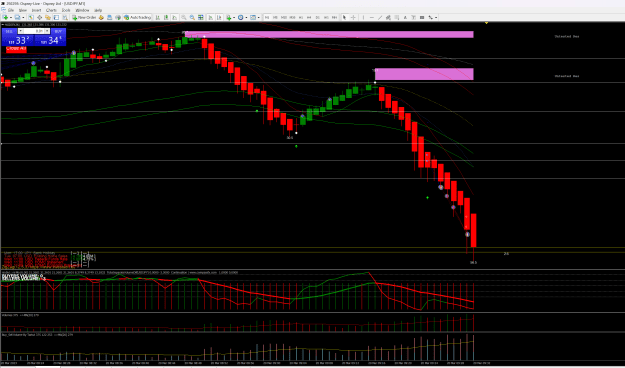Click the buy price 34 tile
The height and width of the screenshot is (368, 625).
point(50,40)
